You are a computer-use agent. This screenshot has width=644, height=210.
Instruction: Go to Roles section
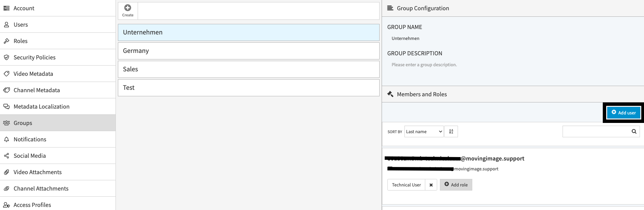click(x=58, y=41)
